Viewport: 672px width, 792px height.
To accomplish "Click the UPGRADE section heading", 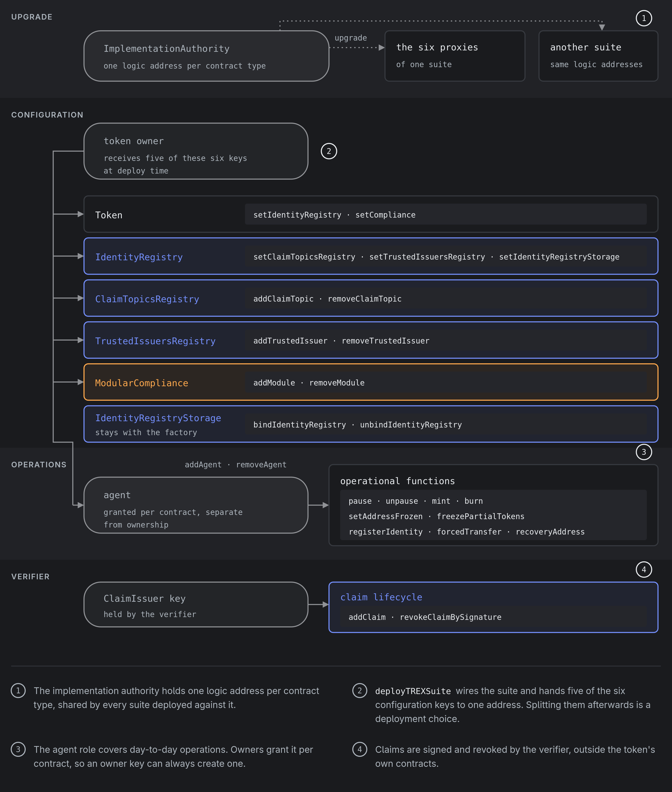I will tap(32, 17).
